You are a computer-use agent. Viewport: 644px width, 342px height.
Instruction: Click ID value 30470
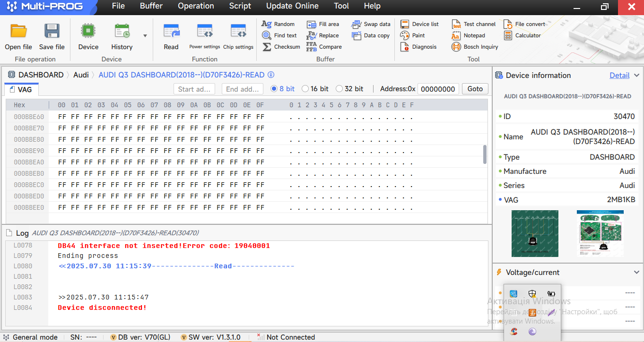pos(624,116)
